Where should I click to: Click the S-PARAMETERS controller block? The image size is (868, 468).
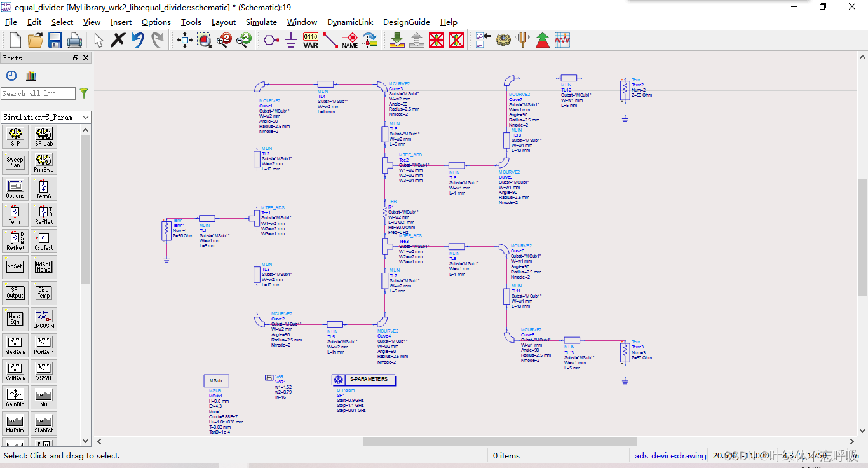[363, 380]
